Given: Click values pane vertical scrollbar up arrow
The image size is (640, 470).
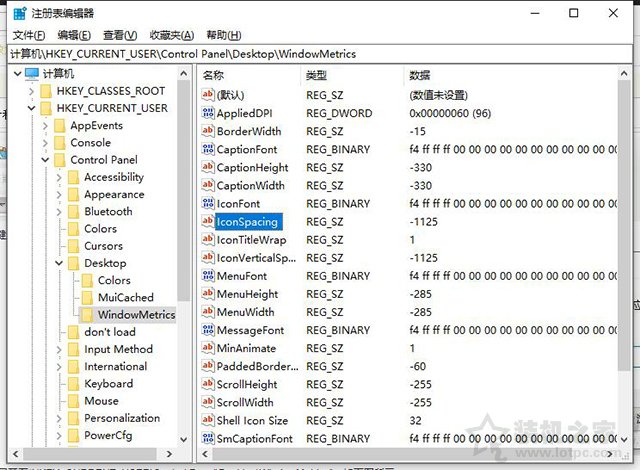Looking at the screenshot, I should tap(624, 74).
